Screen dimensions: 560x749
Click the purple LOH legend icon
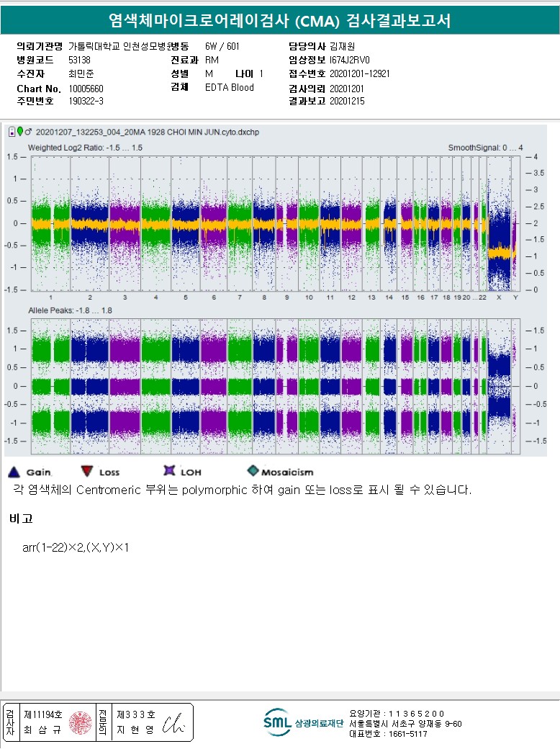pos(169,471)
